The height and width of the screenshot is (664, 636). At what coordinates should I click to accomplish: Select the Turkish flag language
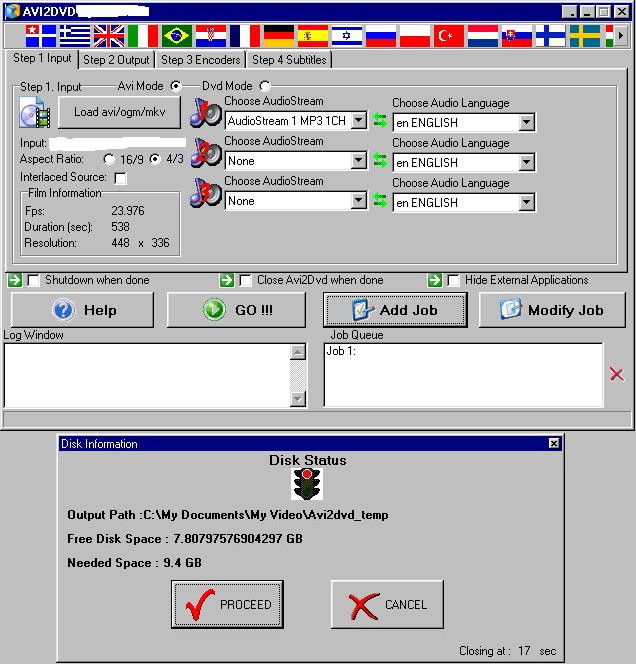(449, 36)
